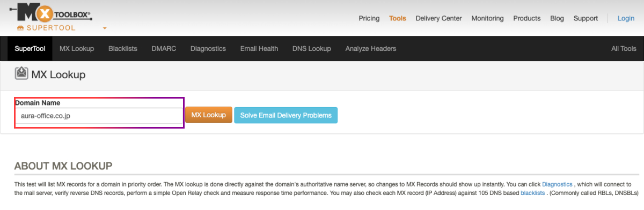
Task: Click the orange MX Lookup button
Action: point(209,115)
